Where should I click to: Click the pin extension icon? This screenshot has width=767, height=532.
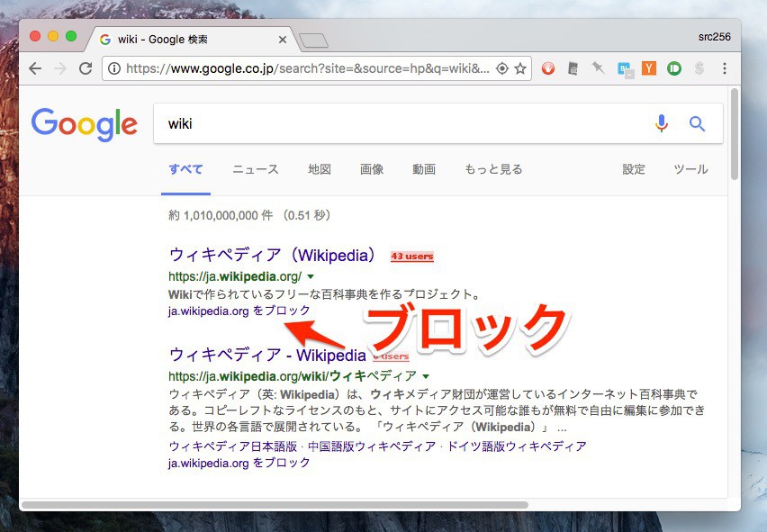598,68
